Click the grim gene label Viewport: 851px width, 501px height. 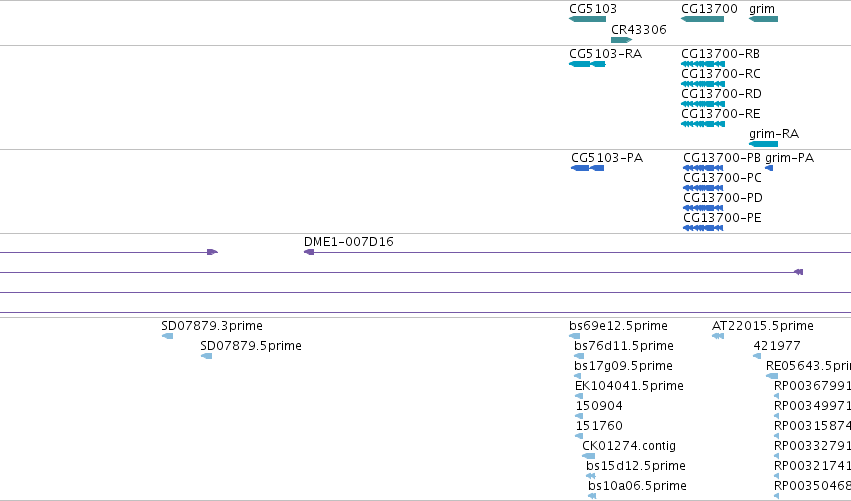(761, 9)
